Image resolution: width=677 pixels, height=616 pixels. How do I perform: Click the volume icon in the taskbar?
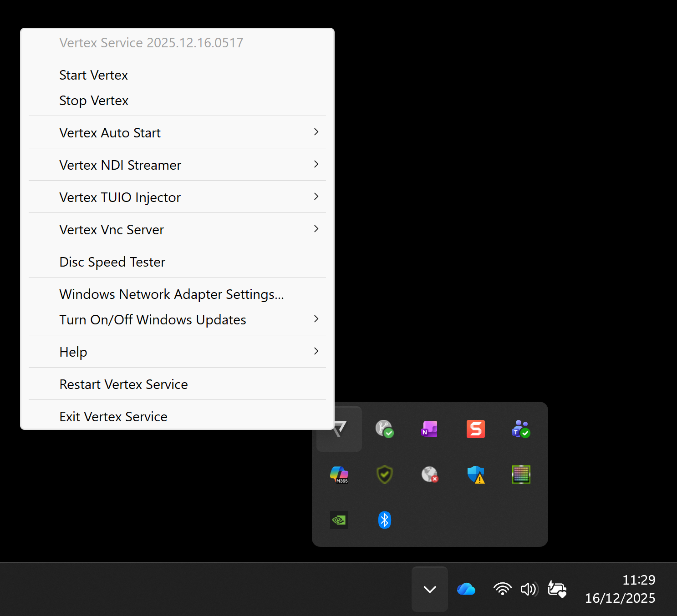click(528, 589)
